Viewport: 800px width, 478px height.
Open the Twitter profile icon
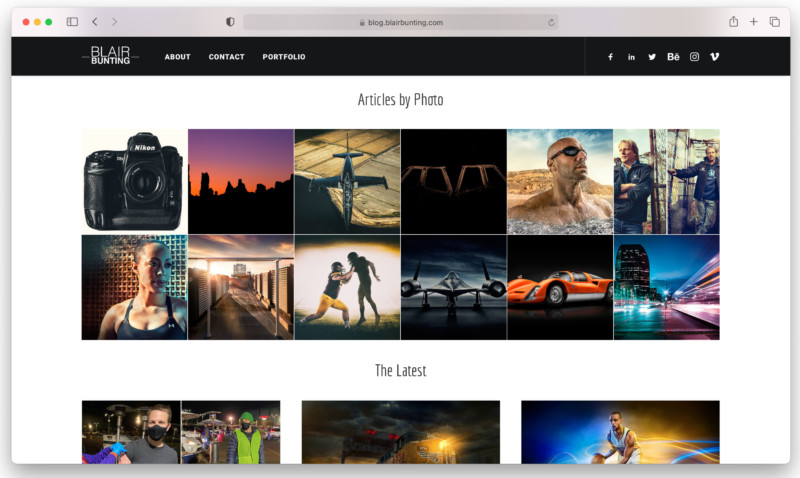[x=652, y=57]
